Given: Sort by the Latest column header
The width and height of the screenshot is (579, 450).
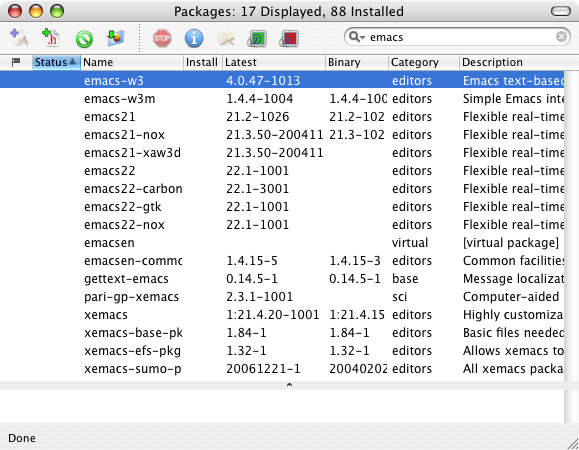Looking at the screenshot, I should [274, 62].
